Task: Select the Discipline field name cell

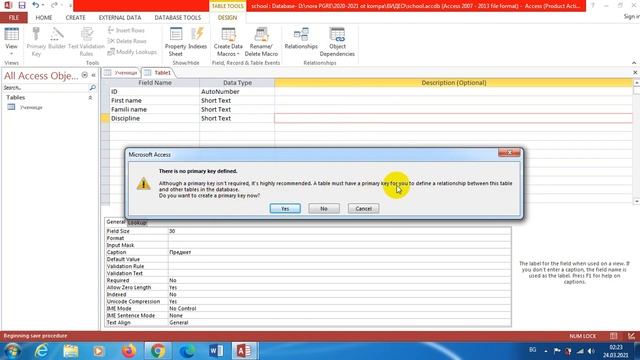Action: click(x=154, y=118)
